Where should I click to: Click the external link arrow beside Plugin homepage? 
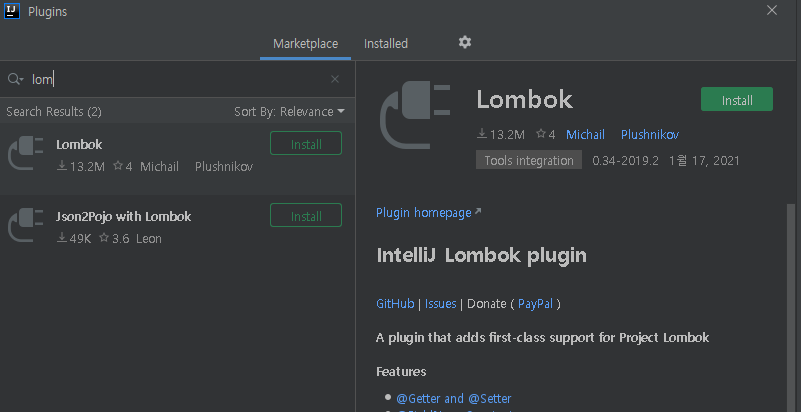478,211
